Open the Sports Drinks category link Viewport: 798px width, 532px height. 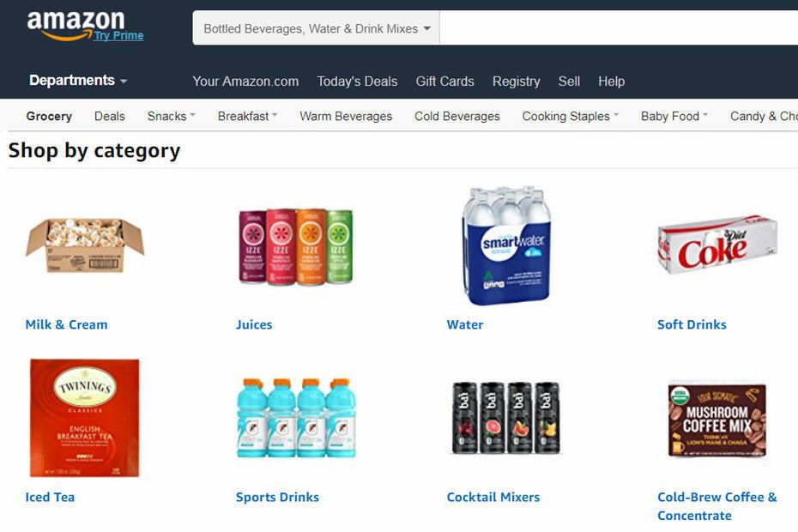(x=277, y=498)
